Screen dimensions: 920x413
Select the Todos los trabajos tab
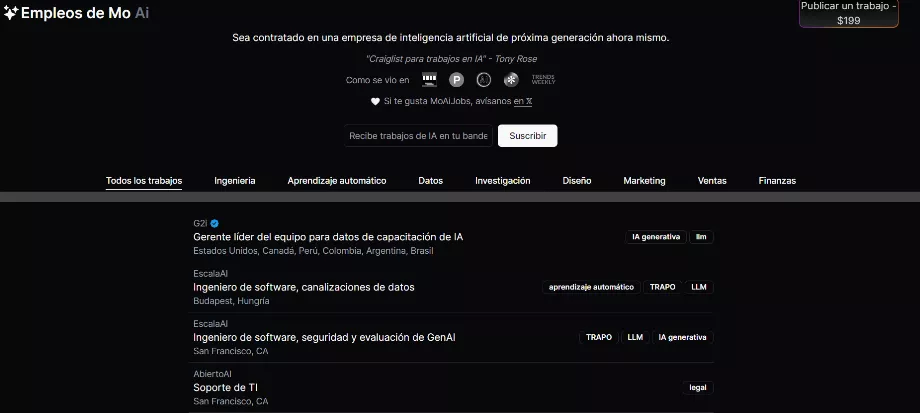pos(144,181)
